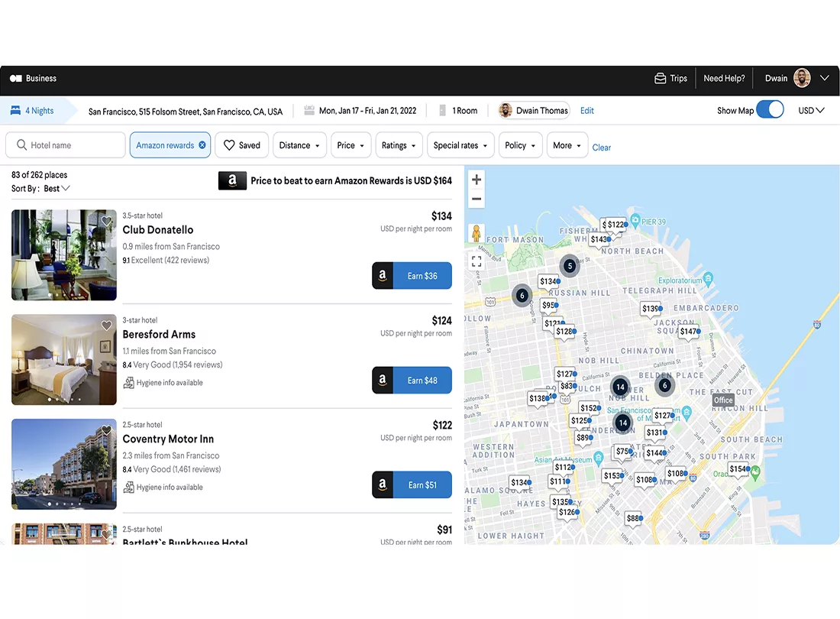Click the Earn $36 button

tap(412, 275)
